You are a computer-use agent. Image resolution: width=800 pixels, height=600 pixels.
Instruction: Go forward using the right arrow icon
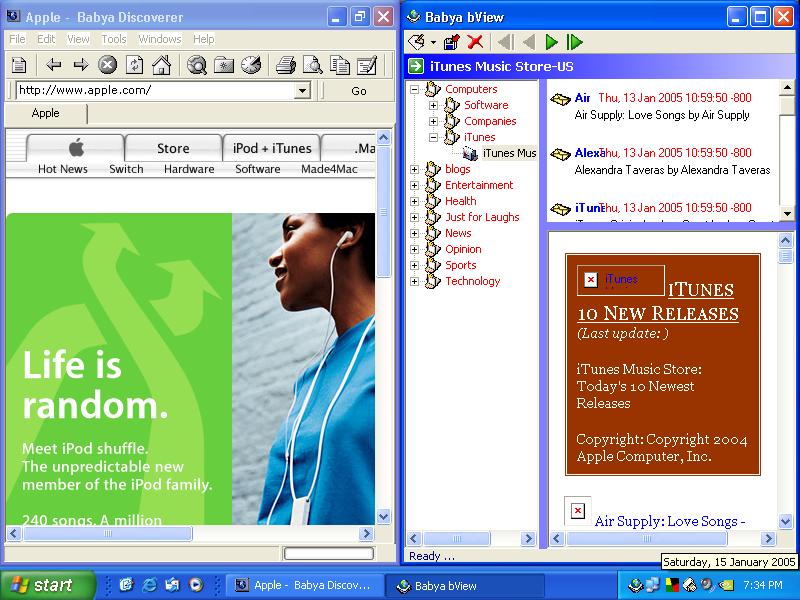point(81,65)
